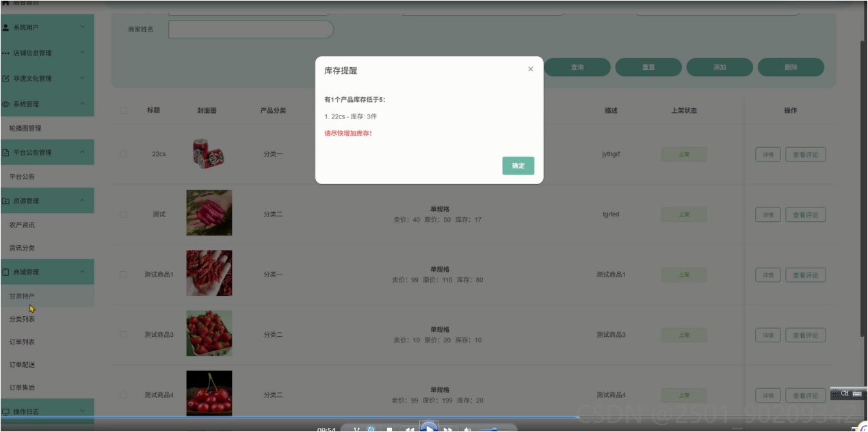Image resolution: width=868 pixels, height=432 pixels.
Task: Collapse the 商城管理 menu chevron
Action: coord(82,272)
